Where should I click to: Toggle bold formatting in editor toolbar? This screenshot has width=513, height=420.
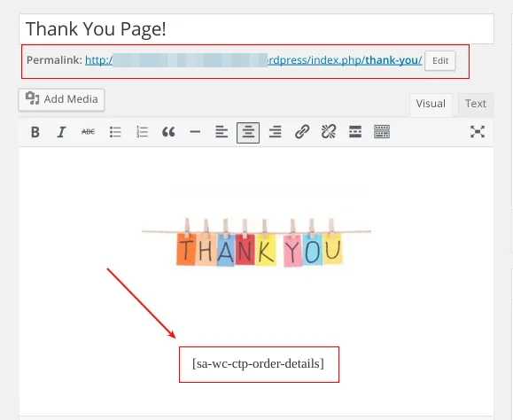coord(35,132)
